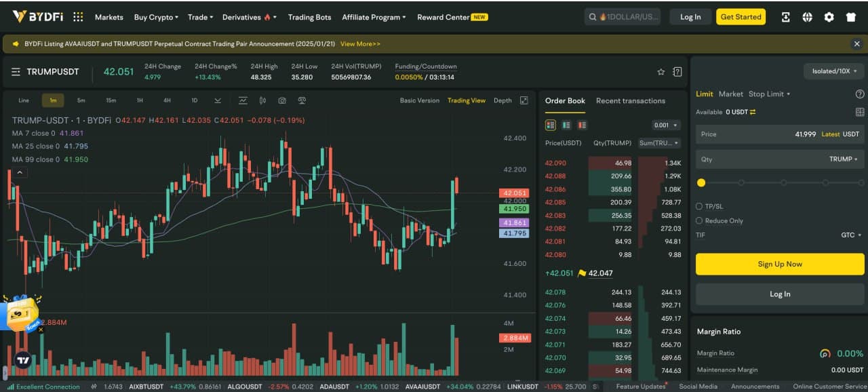Click the Sign Up Now button

[x=780, y=264]
